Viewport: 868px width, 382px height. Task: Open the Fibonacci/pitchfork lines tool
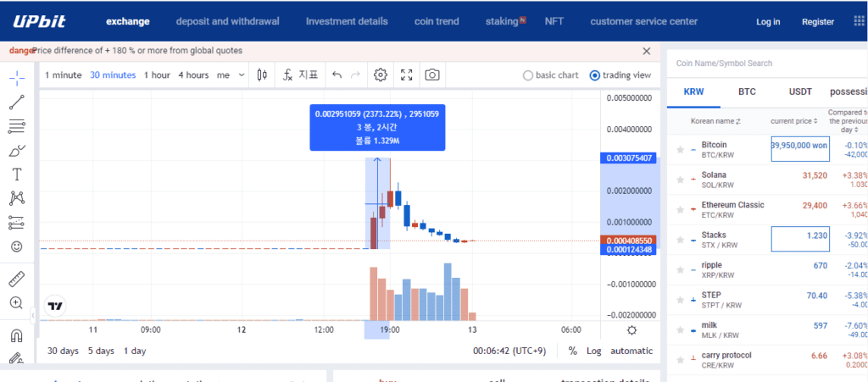17,126
